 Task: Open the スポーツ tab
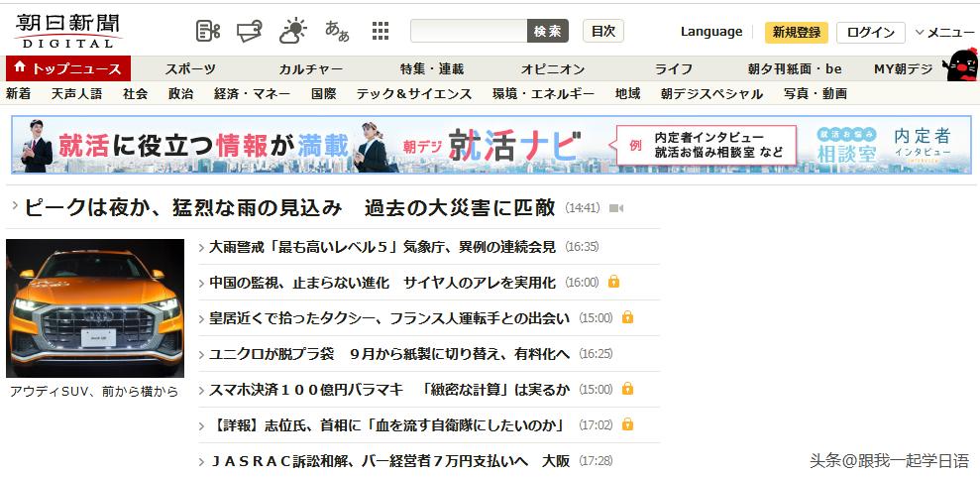(x=190, y=68)
